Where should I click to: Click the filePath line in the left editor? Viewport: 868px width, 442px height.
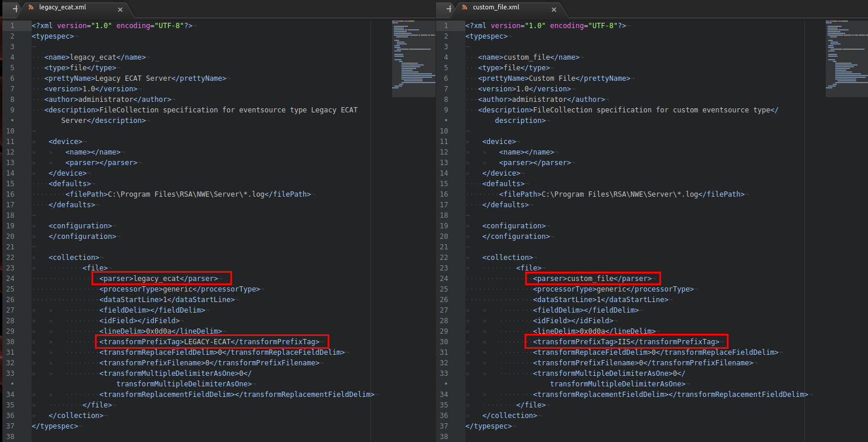(x=188, y=194)
